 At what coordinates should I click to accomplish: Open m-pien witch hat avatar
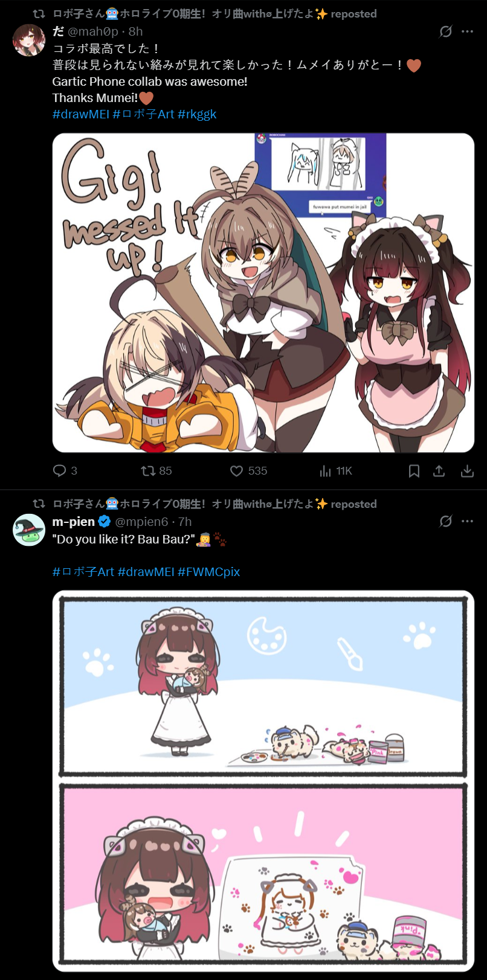pyautogui.click(x=29, y=530)
